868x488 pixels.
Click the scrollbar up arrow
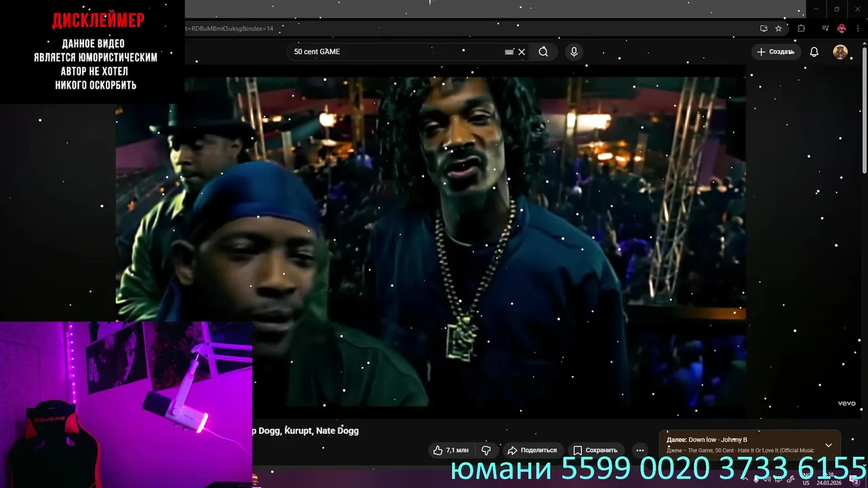pyautogui.click(x=864, y=45)
